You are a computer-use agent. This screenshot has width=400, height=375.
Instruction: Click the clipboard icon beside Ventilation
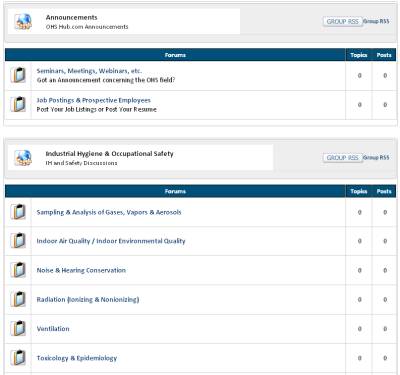18,328
